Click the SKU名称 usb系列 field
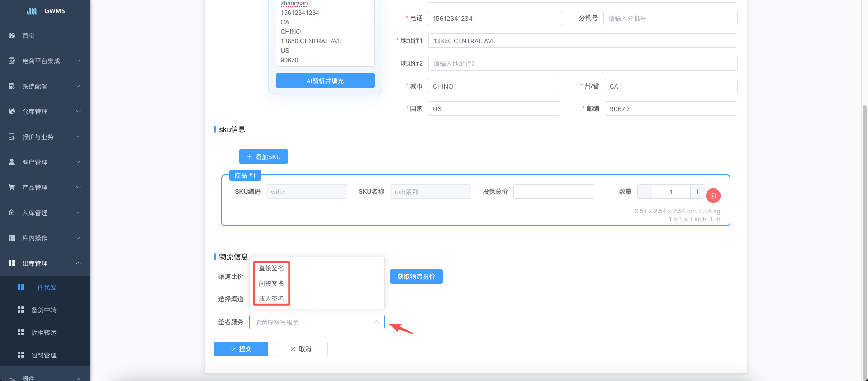The height and width of the screenshot is (381, 868). coord(431,192)
